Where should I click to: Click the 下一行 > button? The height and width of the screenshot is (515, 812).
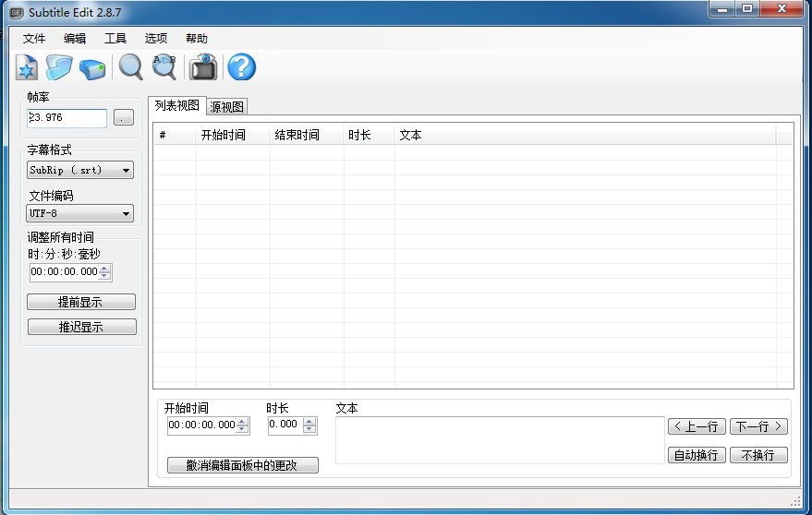[758, 426]
